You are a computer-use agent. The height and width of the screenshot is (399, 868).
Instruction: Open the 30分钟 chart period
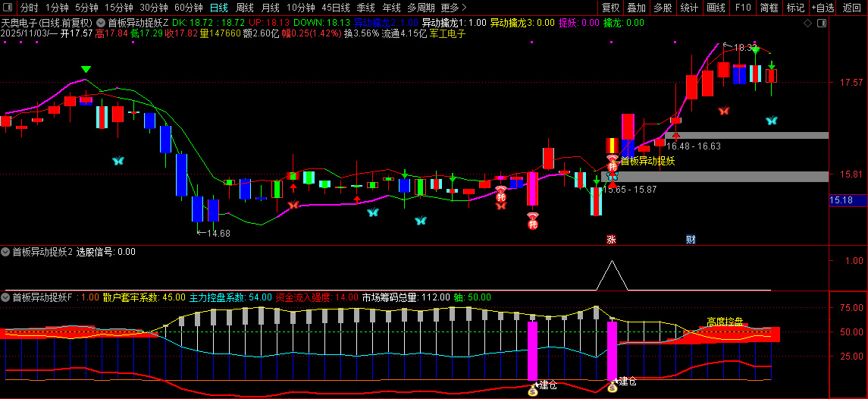click(x=153, y=8)
